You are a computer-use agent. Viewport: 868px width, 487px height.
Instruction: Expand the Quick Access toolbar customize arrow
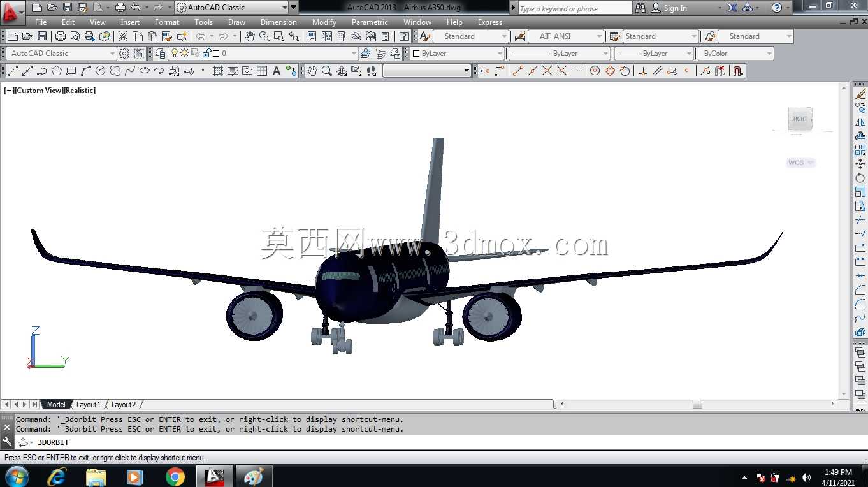293,8
